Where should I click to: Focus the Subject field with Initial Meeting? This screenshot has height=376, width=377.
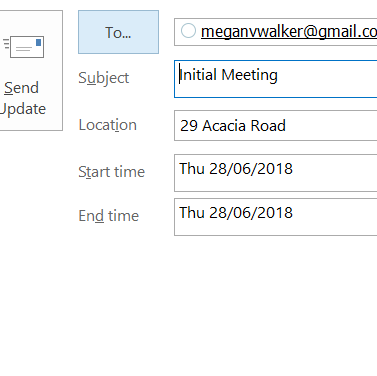click(x=275, y=79)
